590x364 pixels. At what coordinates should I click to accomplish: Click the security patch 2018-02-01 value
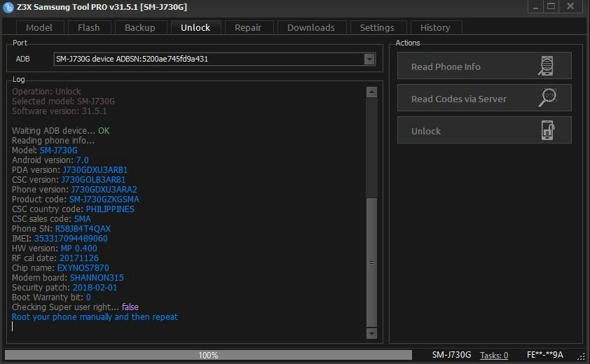pyautogui.click(x=95, y=287)
